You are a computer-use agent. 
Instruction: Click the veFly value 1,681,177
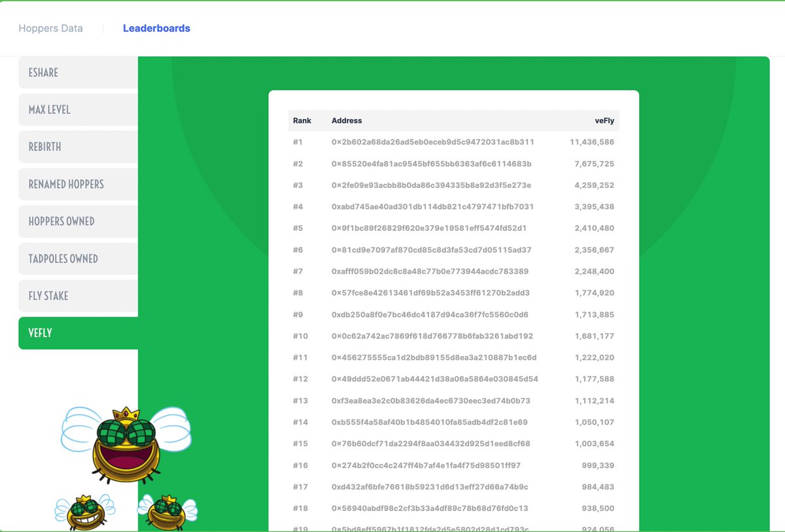click(x=595, y=336)
